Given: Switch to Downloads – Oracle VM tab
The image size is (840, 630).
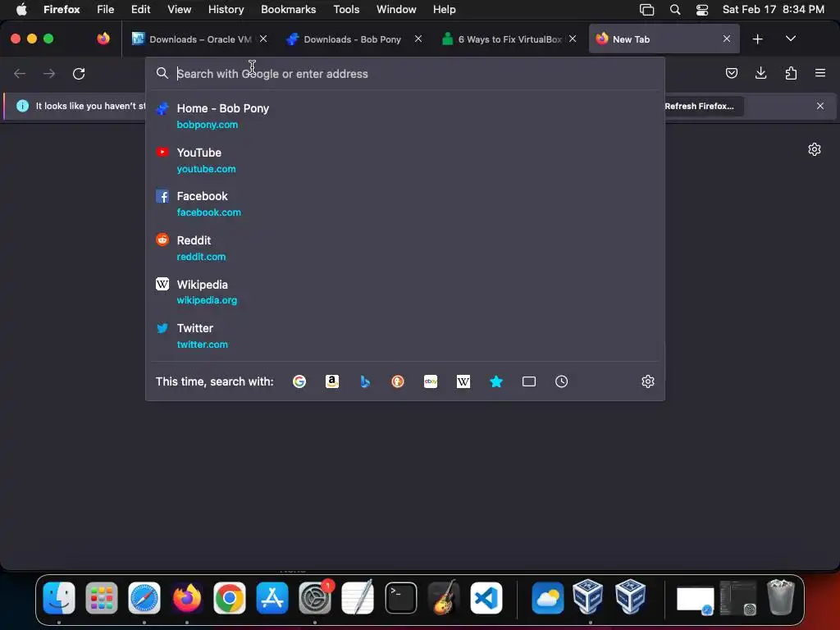Looking at the screenshot, I should click(x=199, y=39).
